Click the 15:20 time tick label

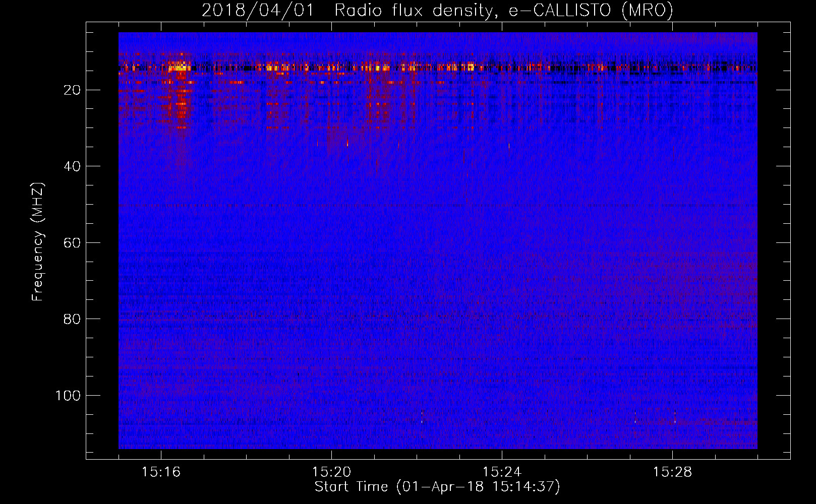pyautogui.click(x=331, y=472)
